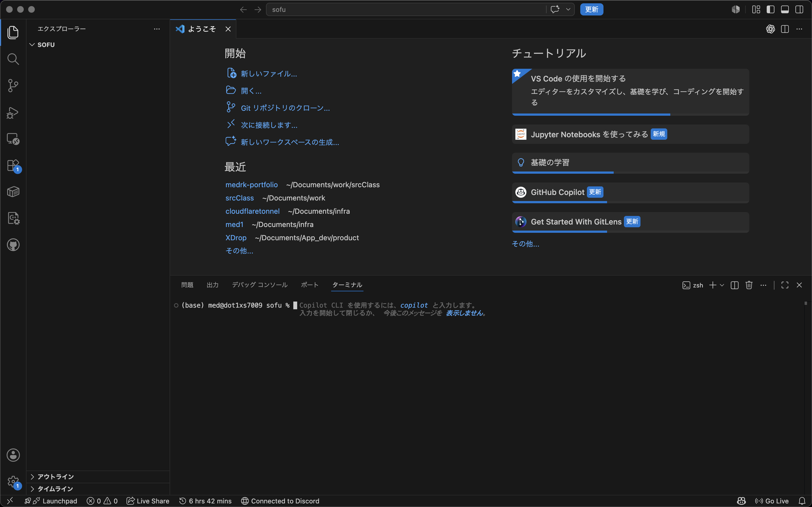Image resolution: width=812 pixels, height=507 pixels.
Task: Open the Search view in activity bar
Action: [13, 59]
